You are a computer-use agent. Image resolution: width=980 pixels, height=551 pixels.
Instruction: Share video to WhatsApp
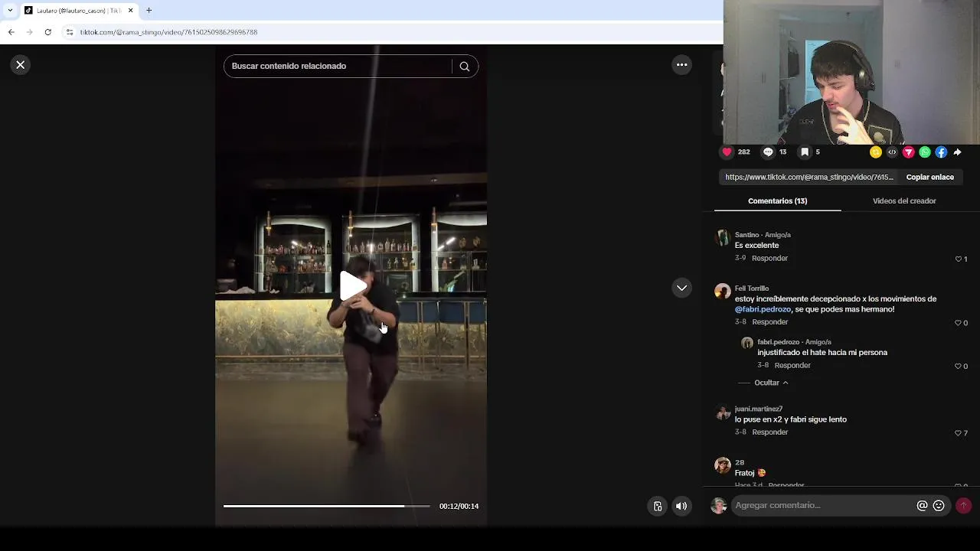(x=925, y=152)
